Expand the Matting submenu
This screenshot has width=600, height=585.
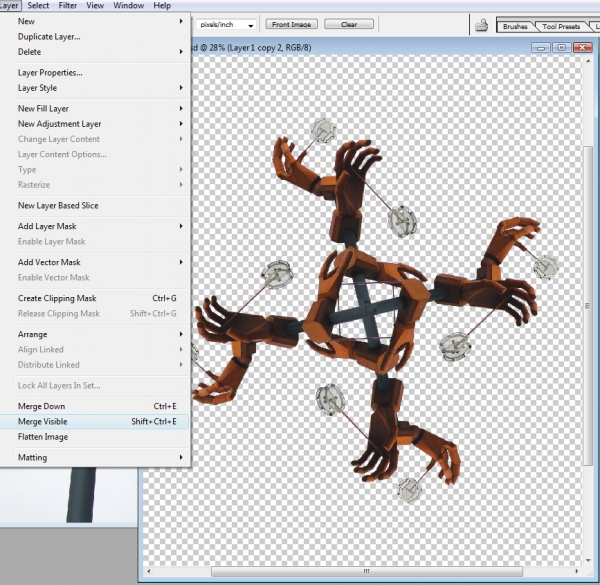pyautogui.click(x=95, y=458)
